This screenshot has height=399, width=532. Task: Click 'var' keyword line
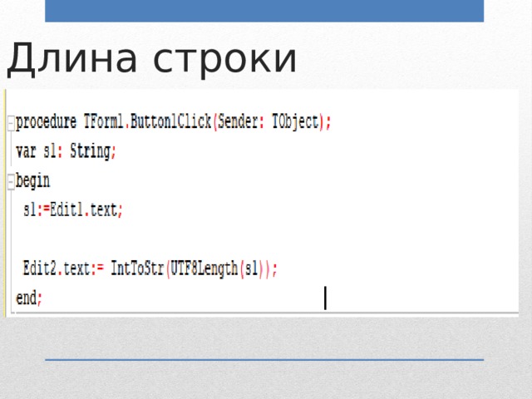pyautogui.click(x=26, y=151)
